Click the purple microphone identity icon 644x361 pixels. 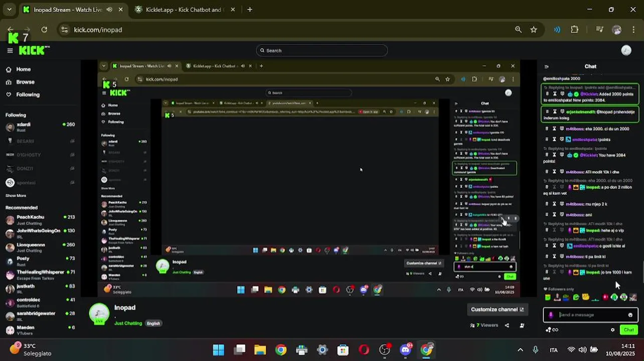point(551,315)
